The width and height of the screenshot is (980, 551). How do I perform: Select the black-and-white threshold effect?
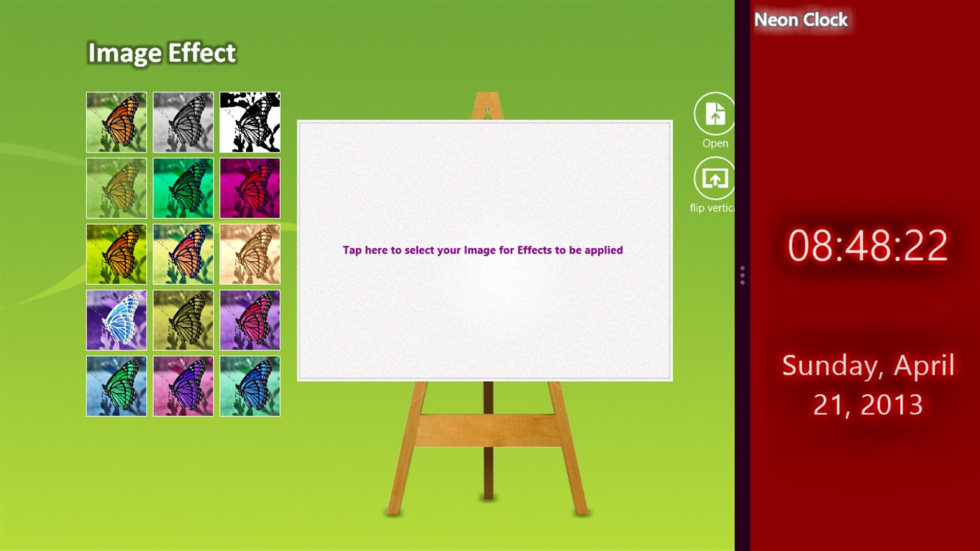[249, 122]
